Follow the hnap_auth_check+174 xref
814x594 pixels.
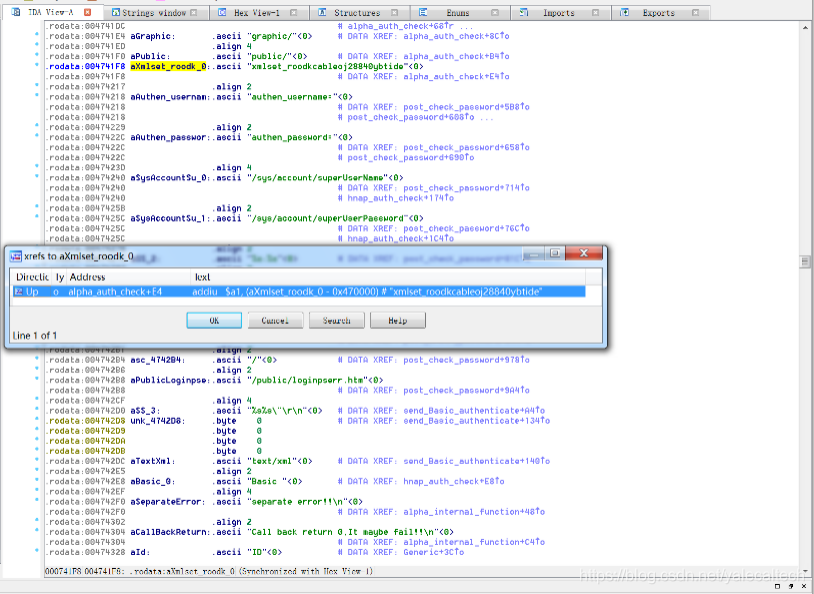(x=400, y=198)
